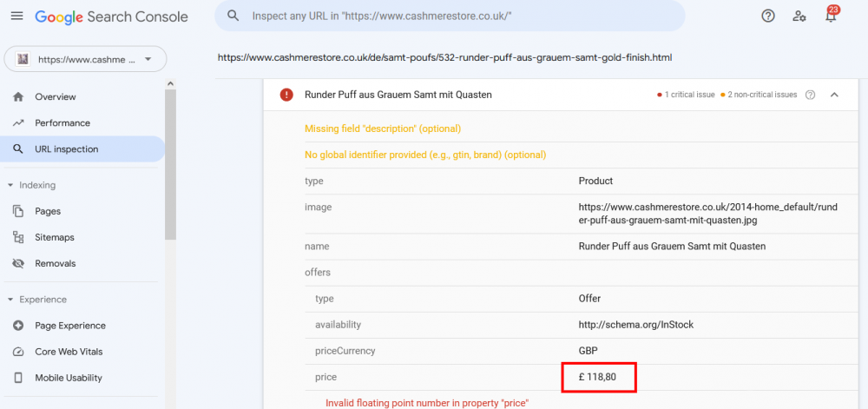Click the red critical error icon
This screenshot has height=409, width=868.
pyautogui.click(x=286, y=95)
